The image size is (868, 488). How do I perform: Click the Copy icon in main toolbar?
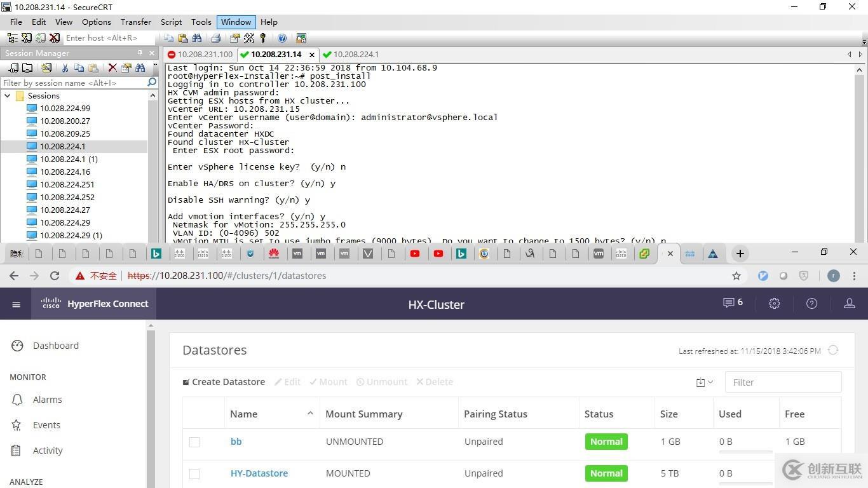[168, 38]
